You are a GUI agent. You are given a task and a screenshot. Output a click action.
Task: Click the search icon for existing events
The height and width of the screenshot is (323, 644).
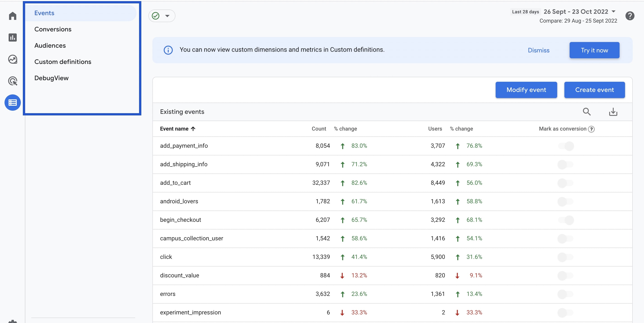(x=587, y=112)
